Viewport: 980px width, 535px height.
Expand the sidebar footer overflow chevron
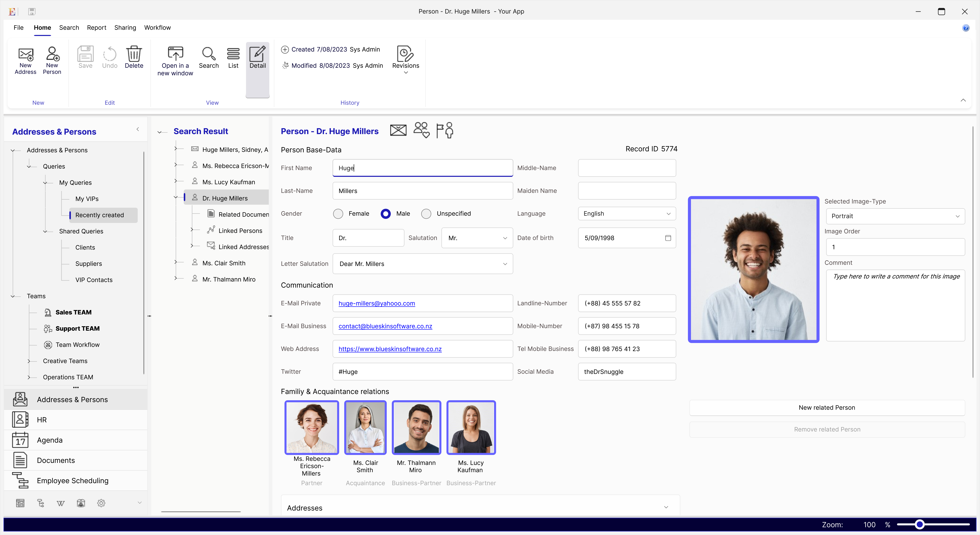click(x=140, y=503)
